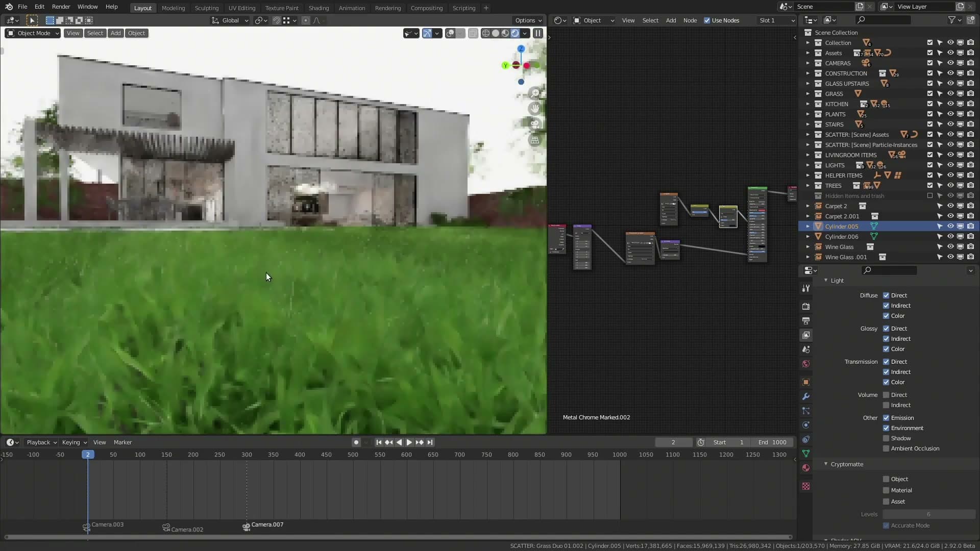Screen dimensions: 980x551
Task: Click the viewport zoom magnifier gizmo
Action: [535, 93]
